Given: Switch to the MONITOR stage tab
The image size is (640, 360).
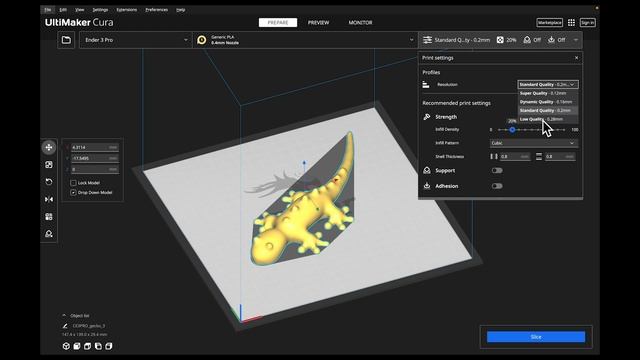Looking at the screenshot, I should click(360, 22).
